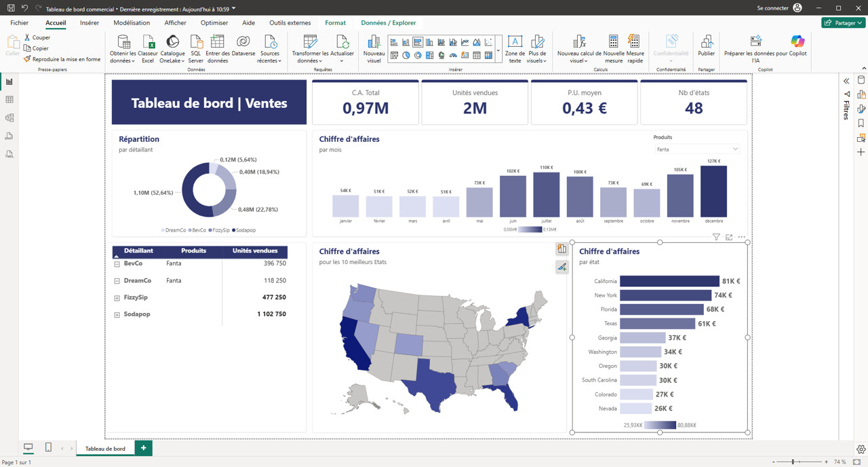
Task: Click the Publier button
Action: (x=706, y=48)
